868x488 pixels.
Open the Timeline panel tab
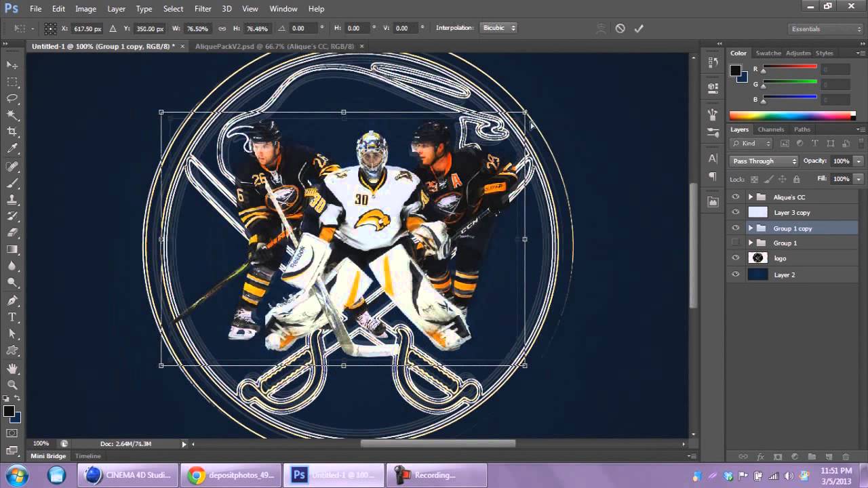pos(88,456)
